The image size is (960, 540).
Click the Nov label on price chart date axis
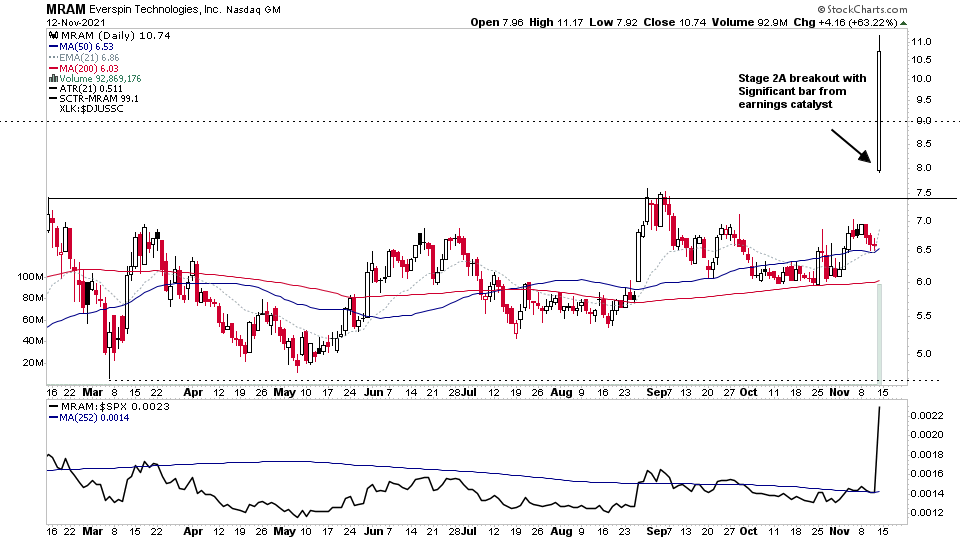coord(839,392)
